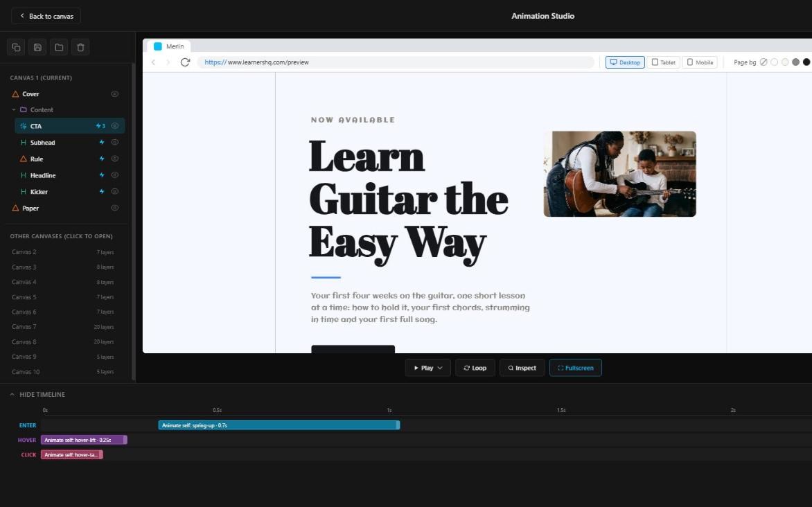Click the save (floppy disk) icon
The height and width of the screenshot is (507, 812).
[x=38, y=47]
